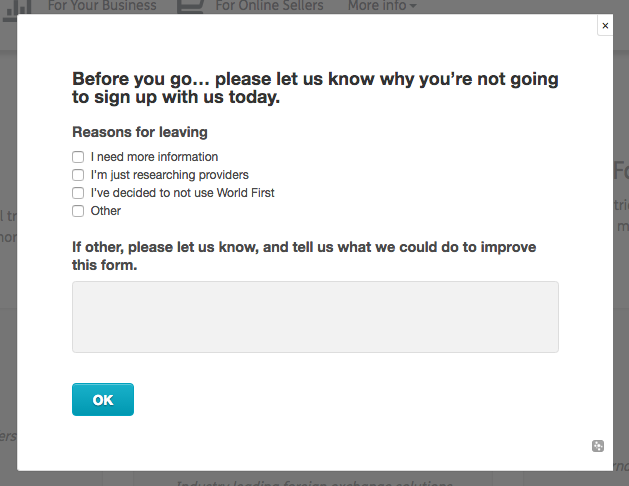This screenshot has height=486, width=629.
Task: Click the chart icon beside For Your Business
Action: (23, 6)
